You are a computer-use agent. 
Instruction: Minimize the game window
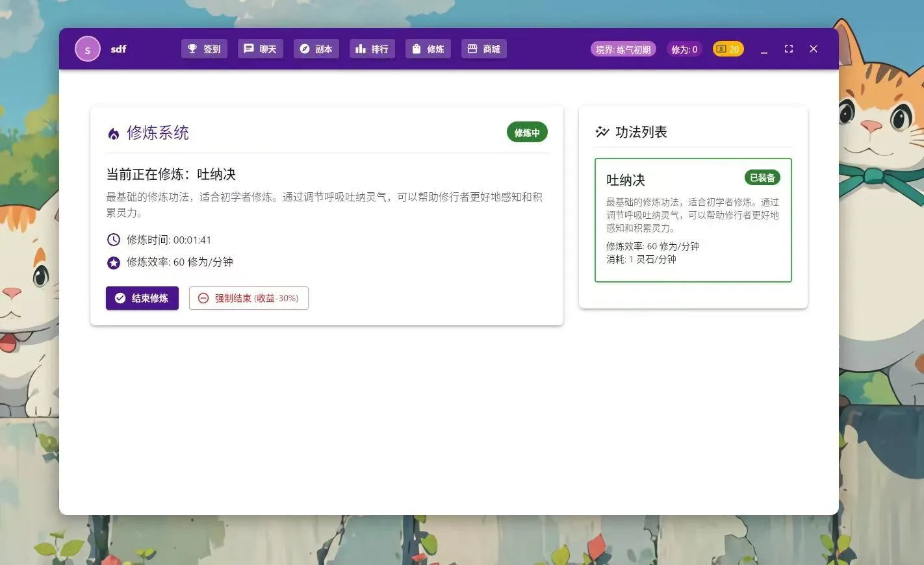point(764,49)
